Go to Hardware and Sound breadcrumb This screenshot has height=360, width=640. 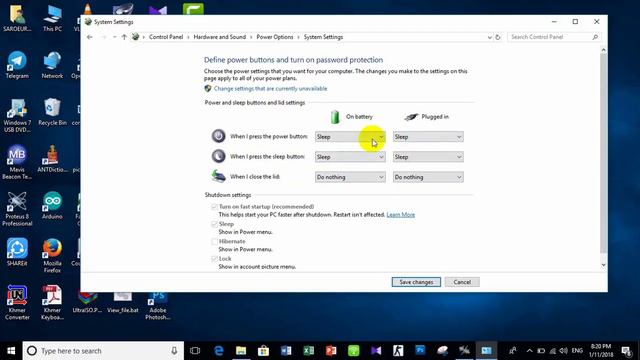(220, 37)
